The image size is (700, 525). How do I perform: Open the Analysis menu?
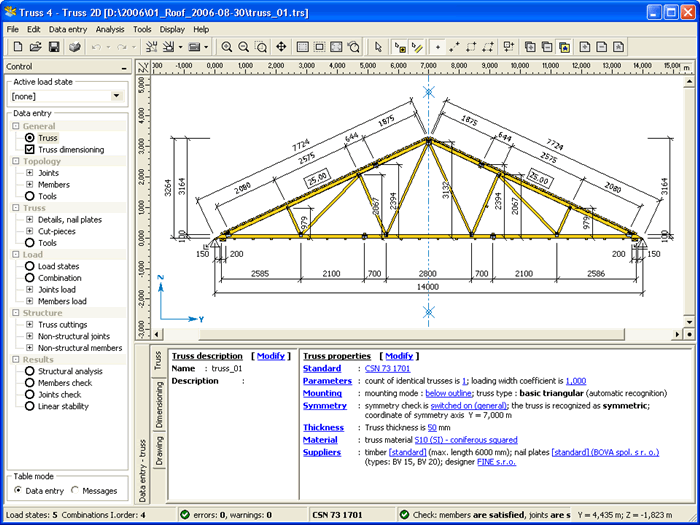pyautogui.click(x=110, y=29)
